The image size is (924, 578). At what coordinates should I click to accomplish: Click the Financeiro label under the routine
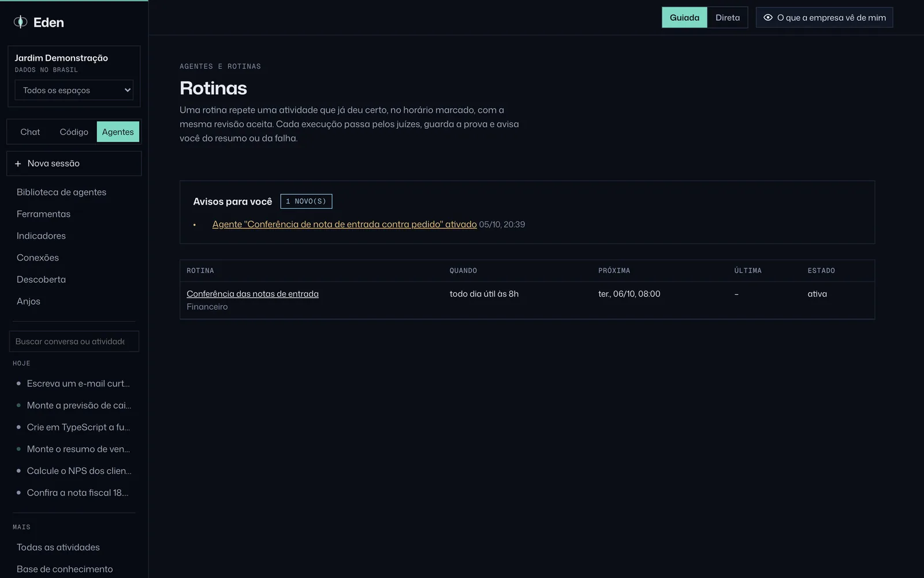(x=207, y=307)
